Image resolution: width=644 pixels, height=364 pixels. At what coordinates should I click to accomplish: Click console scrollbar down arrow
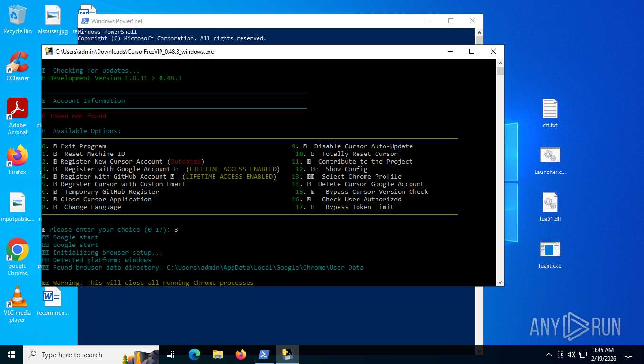pos(500,282)
